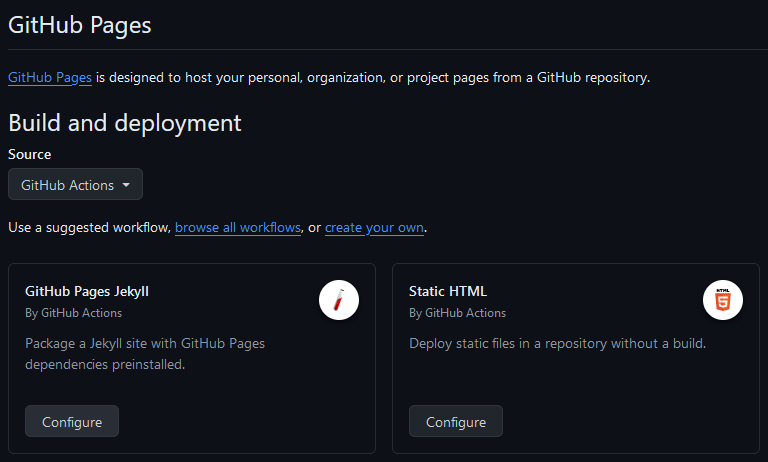Click the Jekyll test tube icon
Image resolution: width=768 pixels, height=462 pixels.
click(x=339, y=300)
